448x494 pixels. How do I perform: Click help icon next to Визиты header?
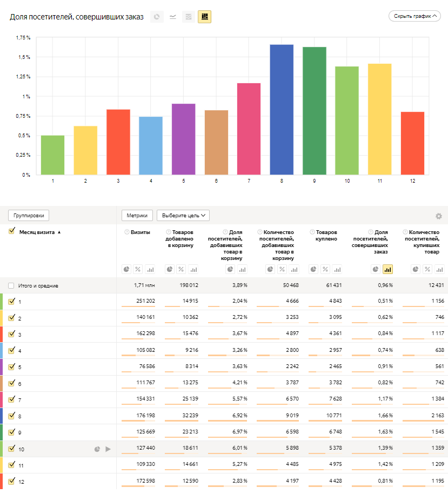click(x=127, y=232)
